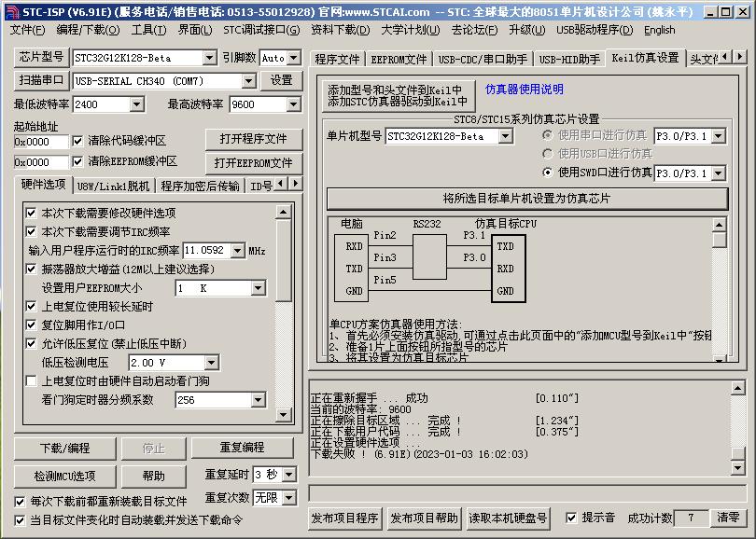756x539 pixels.
Task: Click the 帮助 button
Action: [153, 477]
